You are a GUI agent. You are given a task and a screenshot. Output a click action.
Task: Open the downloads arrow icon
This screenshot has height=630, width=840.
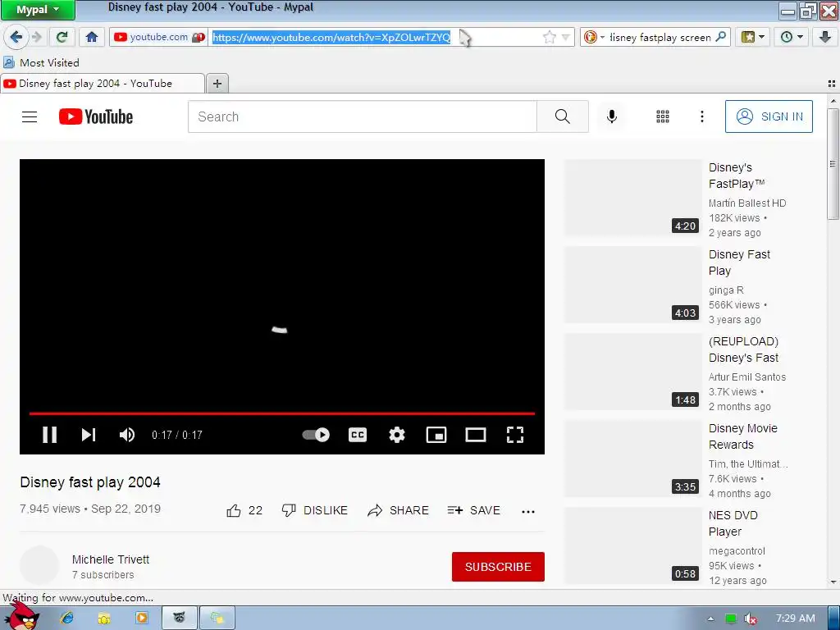pos(824,37)
